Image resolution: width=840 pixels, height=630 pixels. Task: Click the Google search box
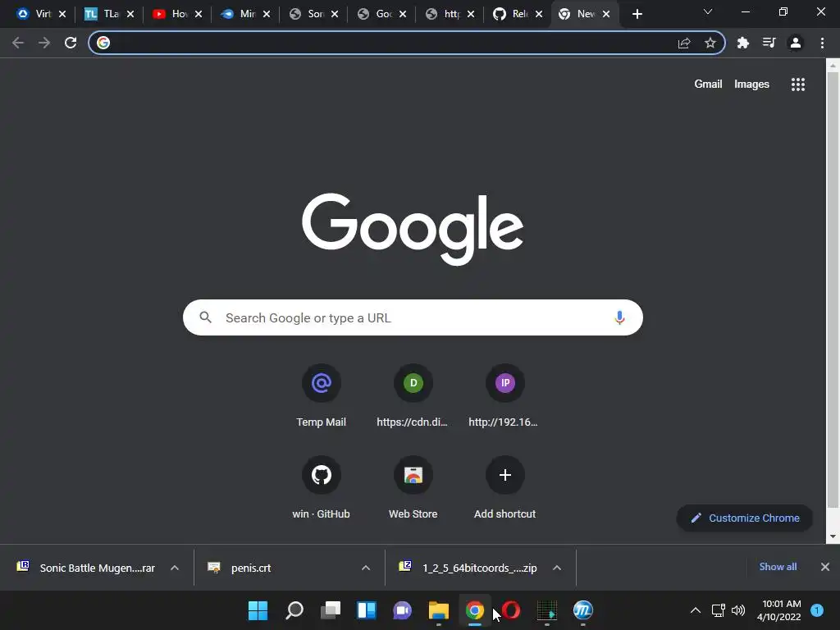tap(413, 317)
